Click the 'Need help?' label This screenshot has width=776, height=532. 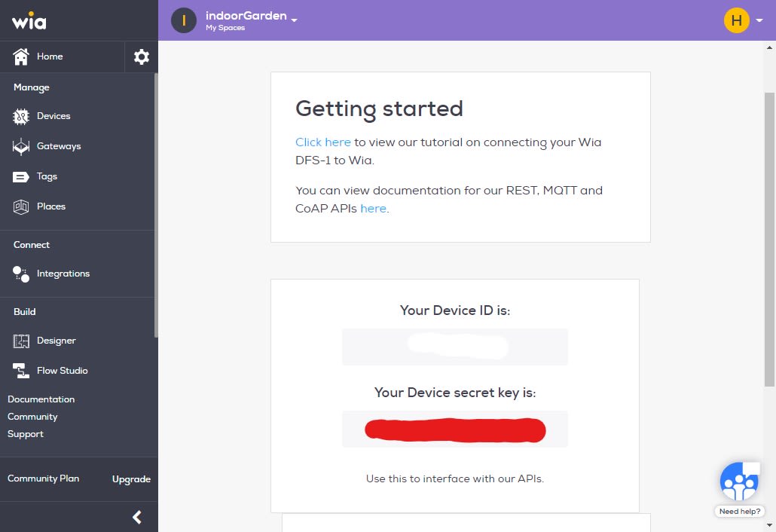740,511
